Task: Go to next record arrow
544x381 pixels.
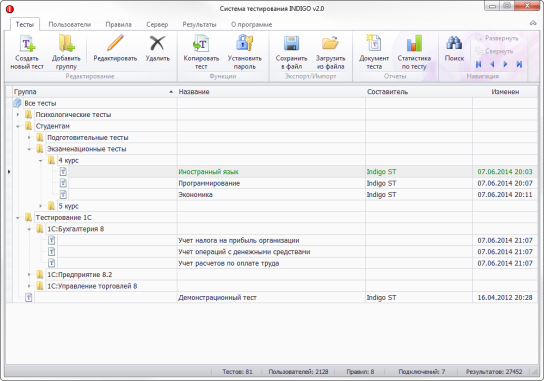Action: click(505, 64)
